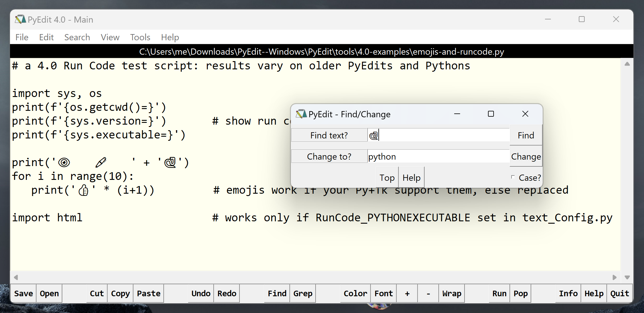Click the Find button in Find/Change dialog
Viewport: 644px width, 313px height.
tap(526, 135)
